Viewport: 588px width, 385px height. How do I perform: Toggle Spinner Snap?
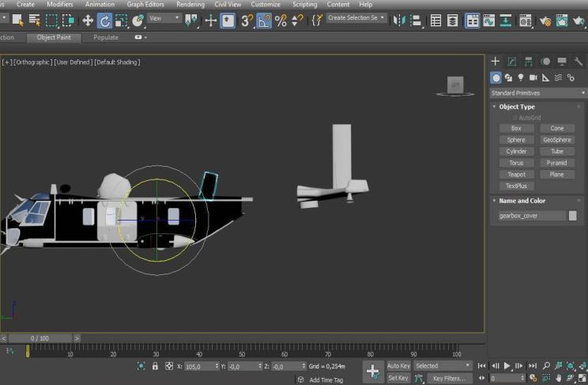tap(297, 21)
